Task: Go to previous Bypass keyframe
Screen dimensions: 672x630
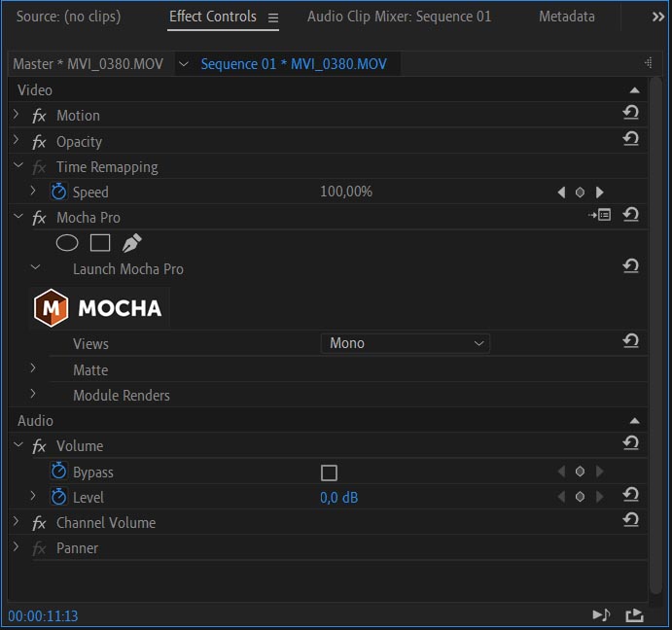Action: click(x=561, y=472)
